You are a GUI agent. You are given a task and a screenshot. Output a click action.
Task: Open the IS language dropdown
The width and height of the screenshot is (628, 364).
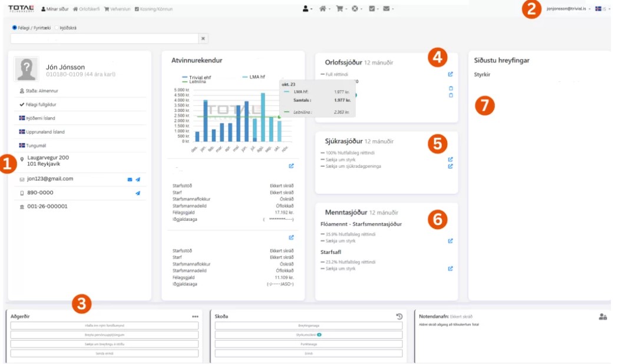(x=603, y=9)
